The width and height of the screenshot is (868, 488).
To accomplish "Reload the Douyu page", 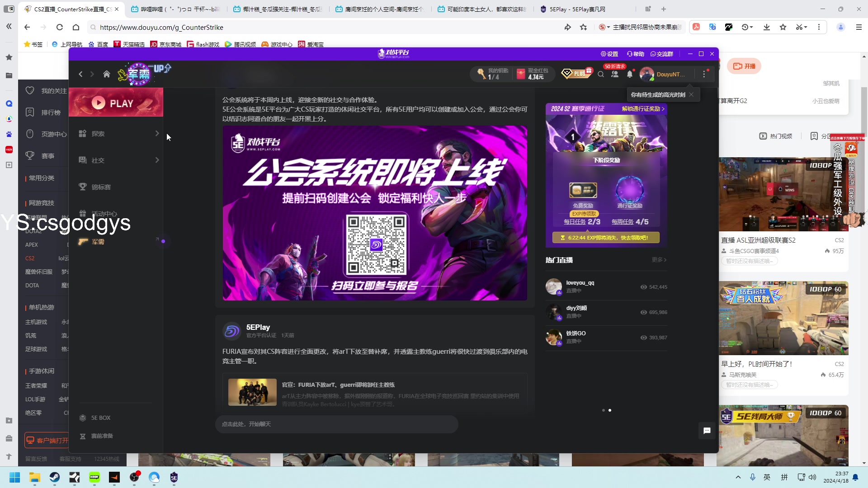I will click(x=60, y=27).
